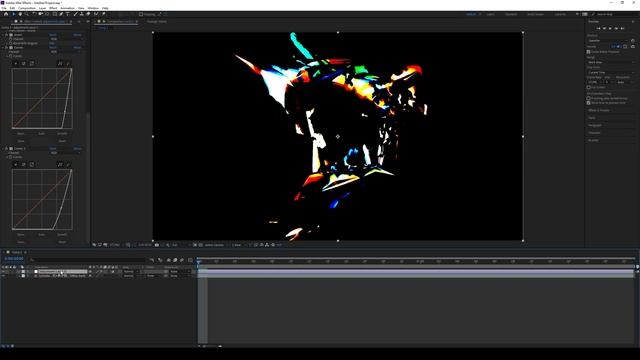Image resolution: width=640 pixels, height=360 pixels.
Task: Toggle transparency grid in viewer footer
Action: (x=200, y=245)
